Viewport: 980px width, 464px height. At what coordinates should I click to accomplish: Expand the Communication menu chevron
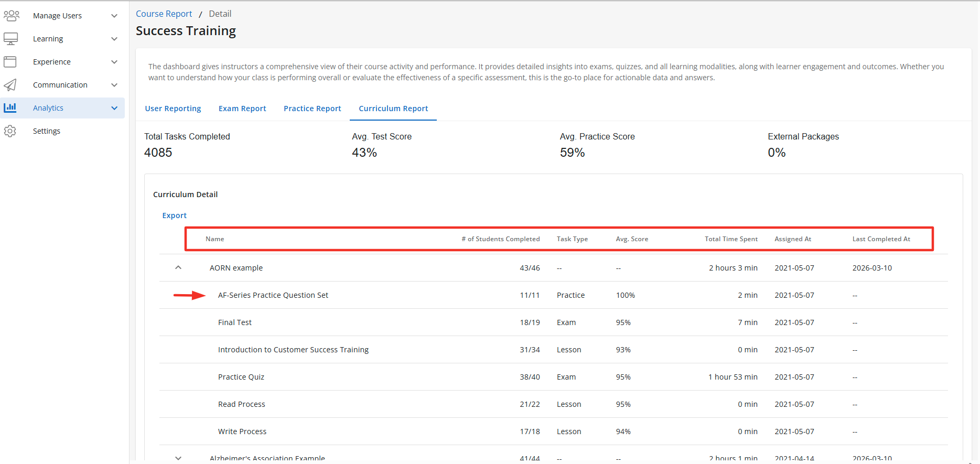[114, 85]
